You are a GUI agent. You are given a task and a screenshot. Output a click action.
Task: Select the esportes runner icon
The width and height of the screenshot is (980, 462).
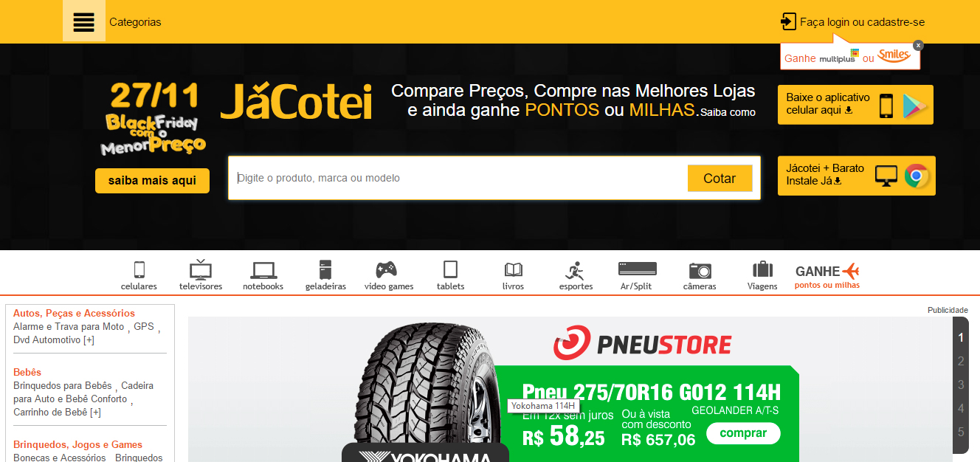[x=574, y=270]
